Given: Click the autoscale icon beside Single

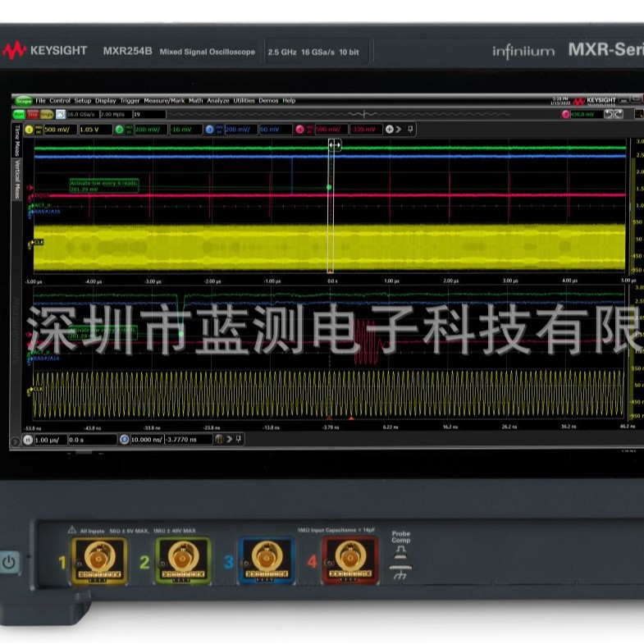Looking at the screenshot, I should 61,115.
